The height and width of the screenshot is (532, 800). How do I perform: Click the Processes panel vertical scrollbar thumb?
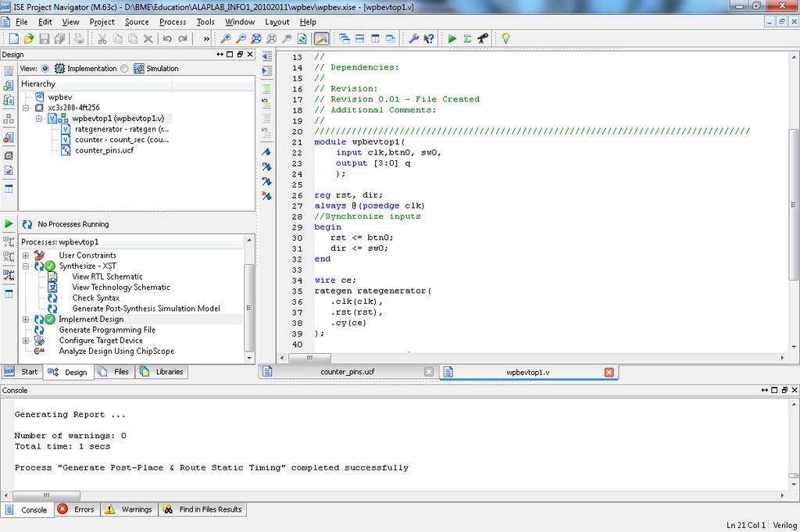click(249, 308)
